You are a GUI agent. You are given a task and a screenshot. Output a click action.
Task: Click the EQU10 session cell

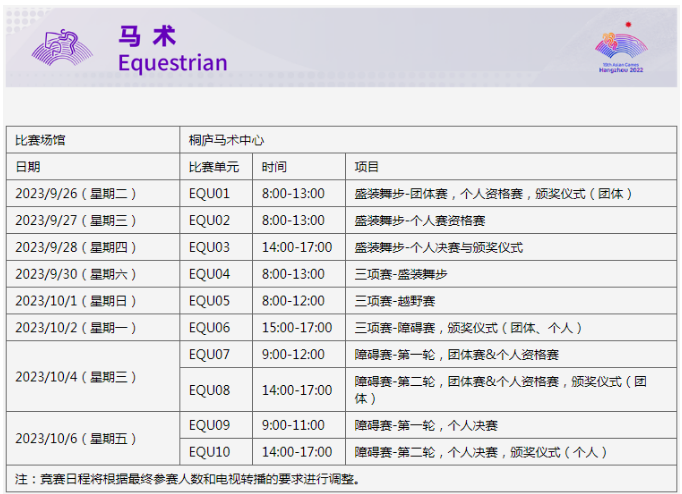point(209,451)
